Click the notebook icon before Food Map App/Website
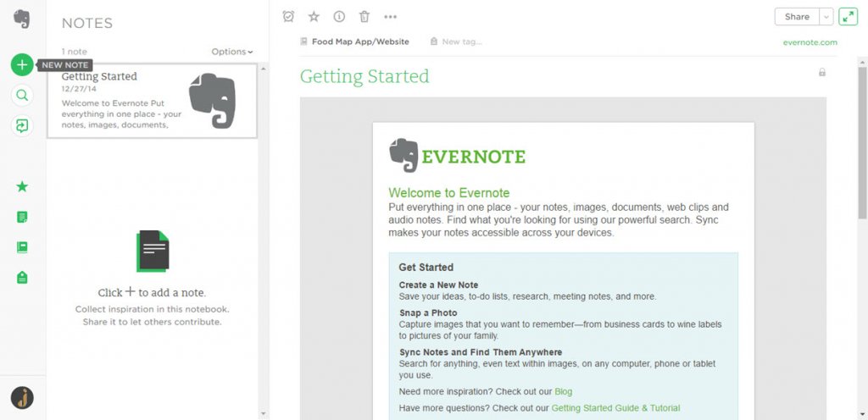This screenshot has height=420, width=868. [303, 41]
